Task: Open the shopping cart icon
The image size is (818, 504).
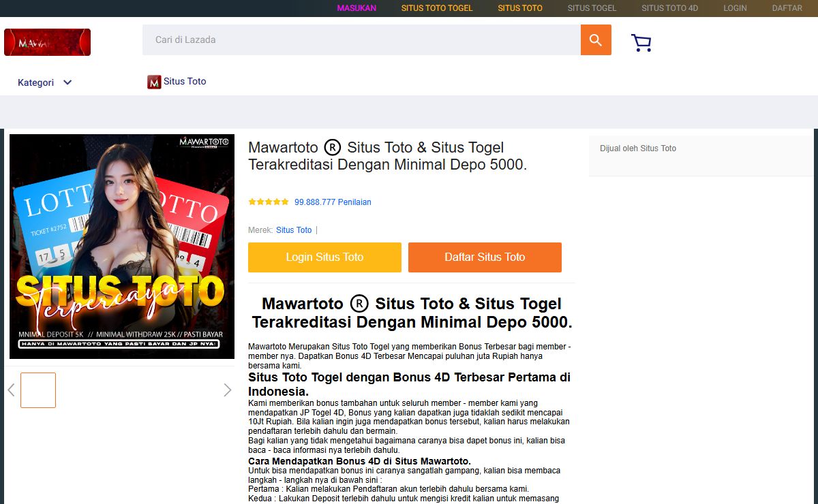Action: 641,43
